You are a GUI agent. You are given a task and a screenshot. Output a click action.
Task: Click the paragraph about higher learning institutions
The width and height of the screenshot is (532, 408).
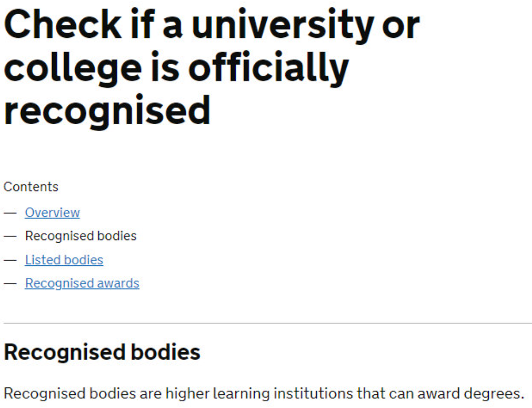coord(264,393)
